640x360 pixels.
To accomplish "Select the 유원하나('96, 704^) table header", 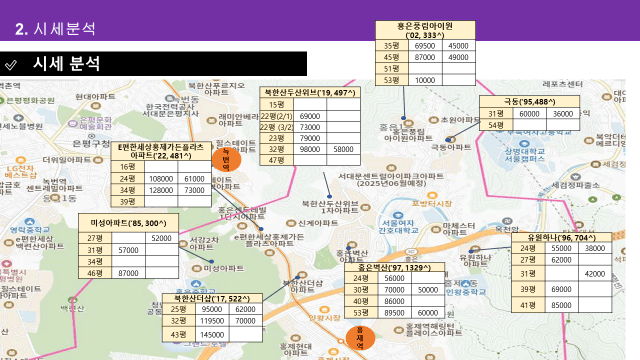I will [562, 238].
